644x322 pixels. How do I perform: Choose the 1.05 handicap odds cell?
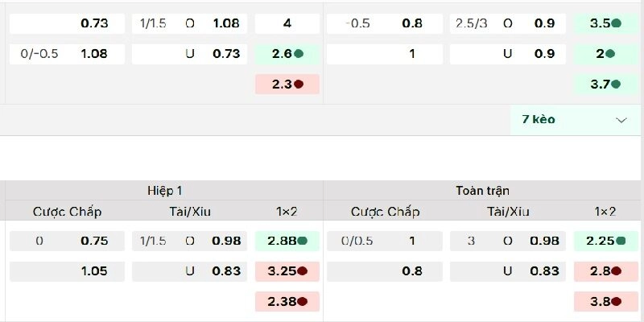pyautogui.click(x=68, y=271)
